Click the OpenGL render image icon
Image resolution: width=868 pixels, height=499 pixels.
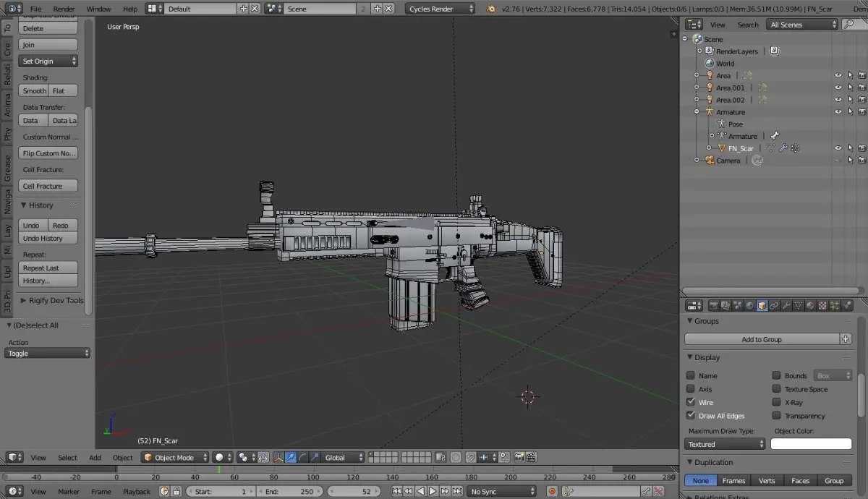coord(519,457)
